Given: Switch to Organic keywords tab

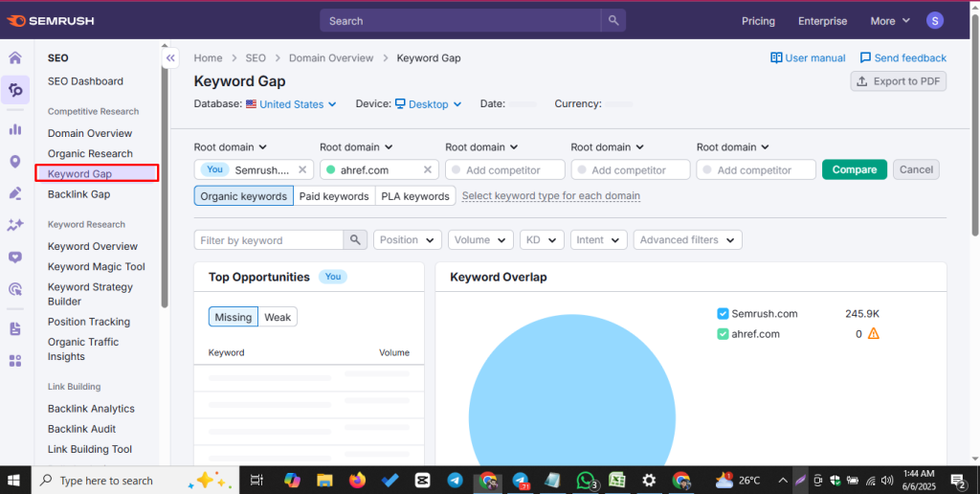Looking at the screenshot, I should [244, 195].
